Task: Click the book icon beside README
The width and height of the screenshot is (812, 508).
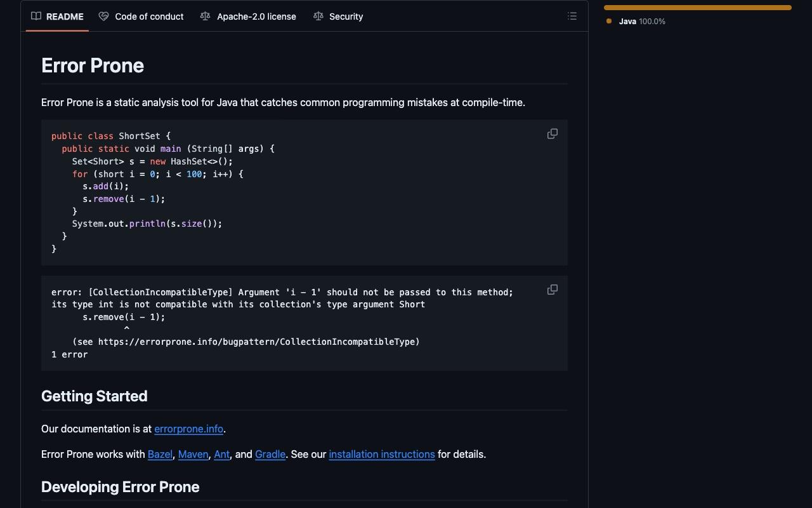Action: 36,17
